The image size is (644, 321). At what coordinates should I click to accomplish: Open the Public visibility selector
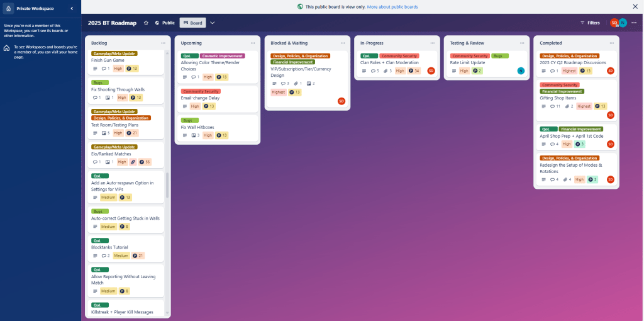point(165,23)
